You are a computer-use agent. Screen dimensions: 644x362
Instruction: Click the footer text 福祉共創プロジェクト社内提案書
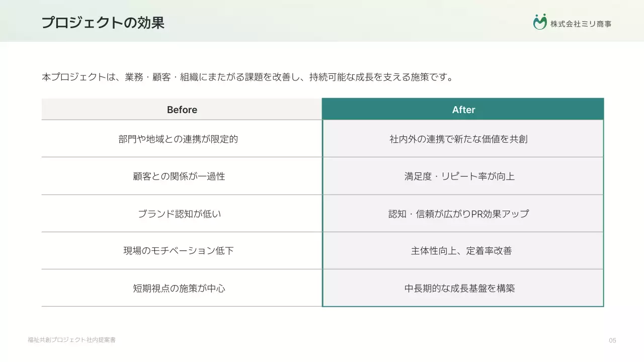71,340
